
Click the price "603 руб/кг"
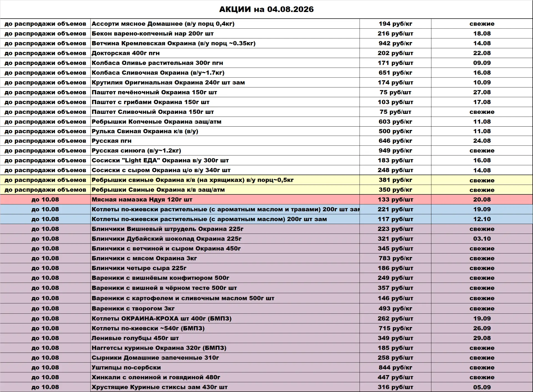[x=395, y=122]
